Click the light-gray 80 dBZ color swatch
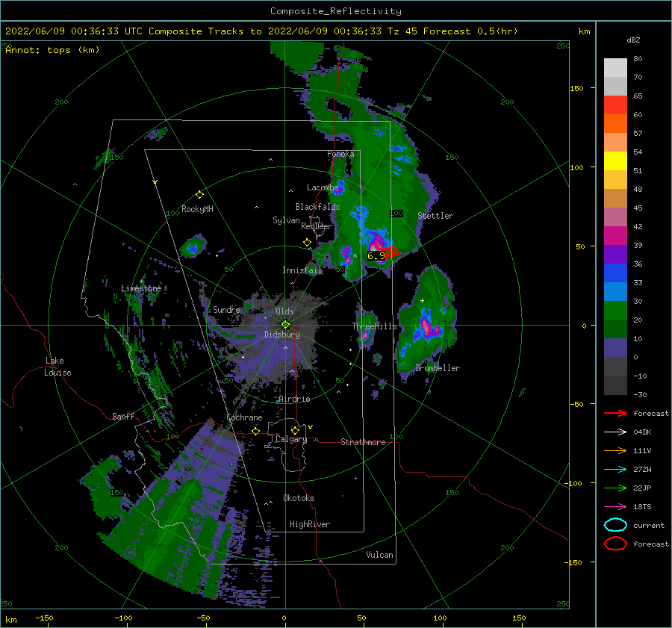Screen dimensions: 672x628 [x=615, y=67]
